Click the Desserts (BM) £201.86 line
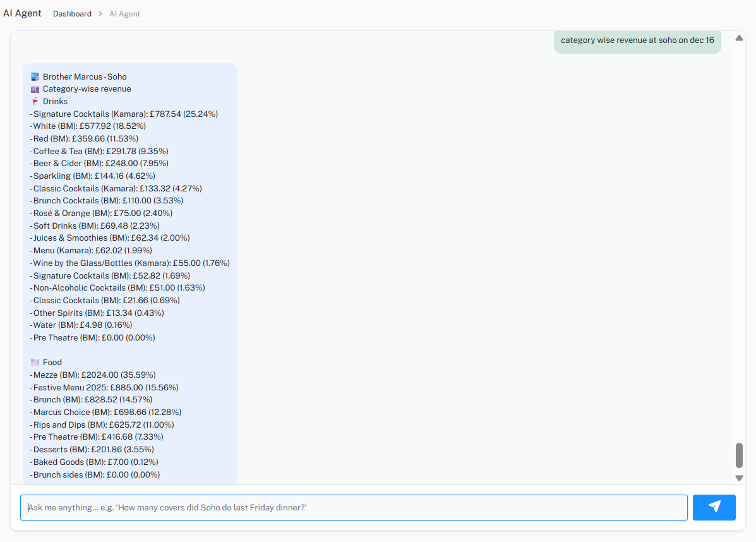This screenshot has width=756, height=542. coord(92,449)
